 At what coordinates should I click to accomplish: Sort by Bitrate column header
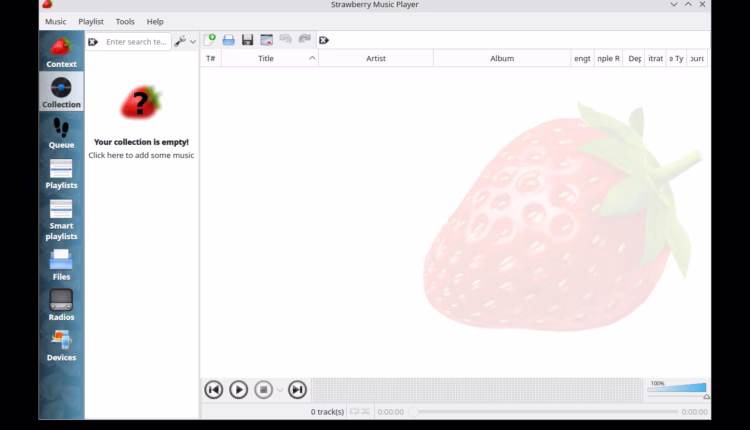pyautogui.click(x=655, y=58)
